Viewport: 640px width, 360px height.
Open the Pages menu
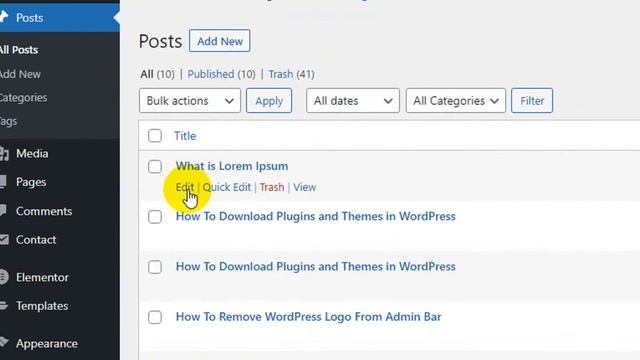(x=31, y=182)
